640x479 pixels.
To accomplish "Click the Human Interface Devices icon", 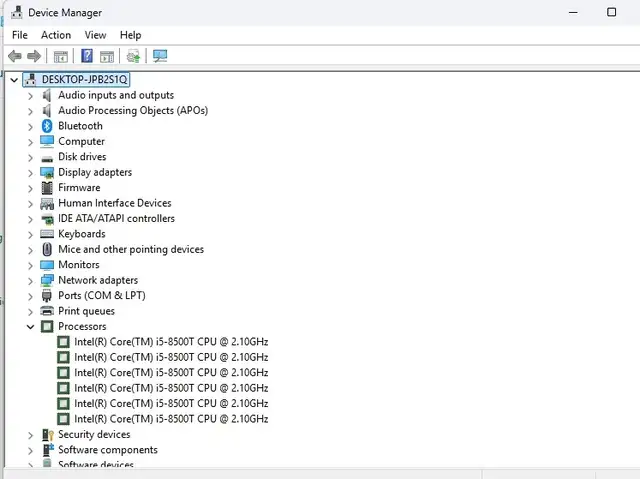I will pyautogui.click(x=47, y=203).
